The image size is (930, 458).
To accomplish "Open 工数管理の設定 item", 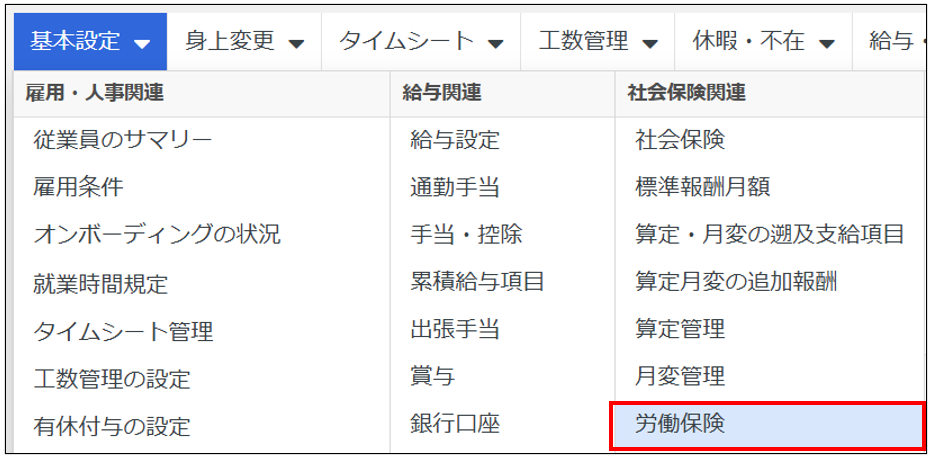I will click(x=112, y=379).
